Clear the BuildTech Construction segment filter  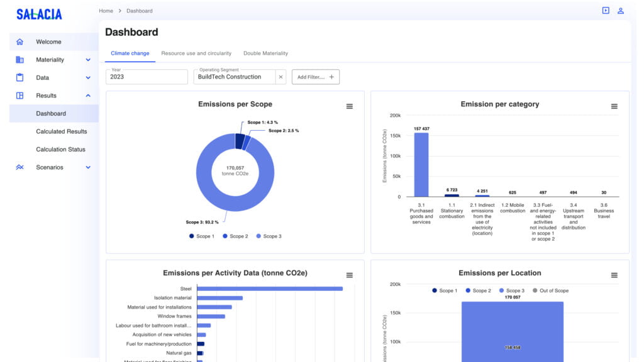(x=281, y=77)
